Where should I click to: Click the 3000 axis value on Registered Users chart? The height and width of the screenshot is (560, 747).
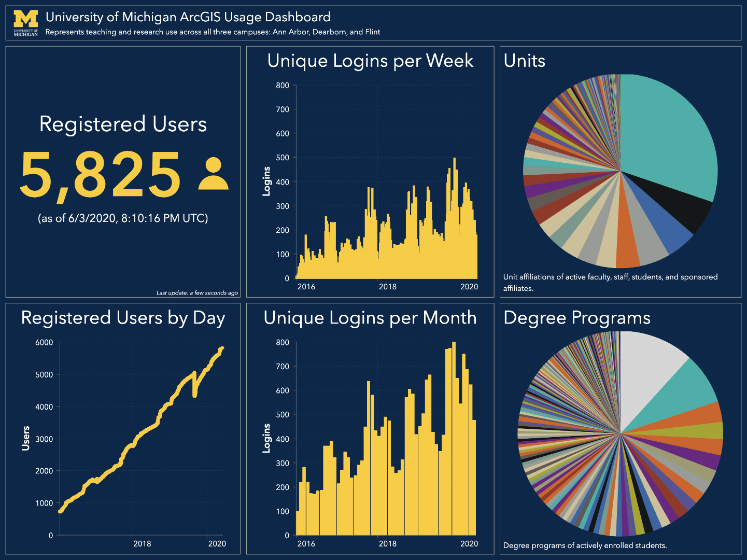[44, 439]
